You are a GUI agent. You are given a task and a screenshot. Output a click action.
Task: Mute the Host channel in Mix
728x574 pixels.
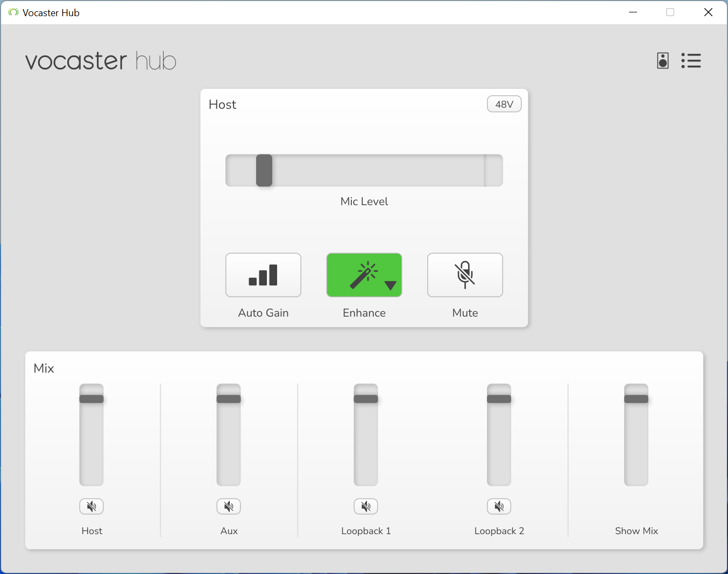coord(91,506)
